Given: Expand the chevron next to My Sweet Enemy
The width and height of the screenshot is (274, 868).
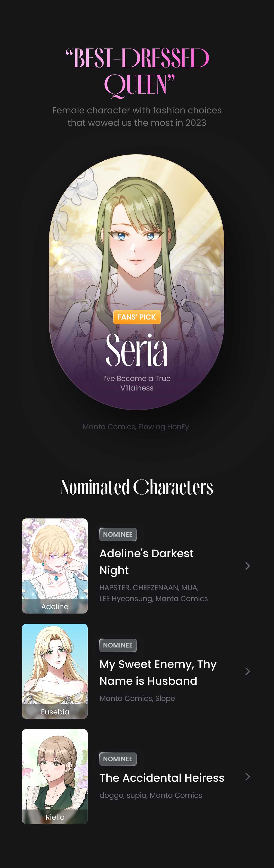Looking at the screenshot, I should (x=247, y=671).
